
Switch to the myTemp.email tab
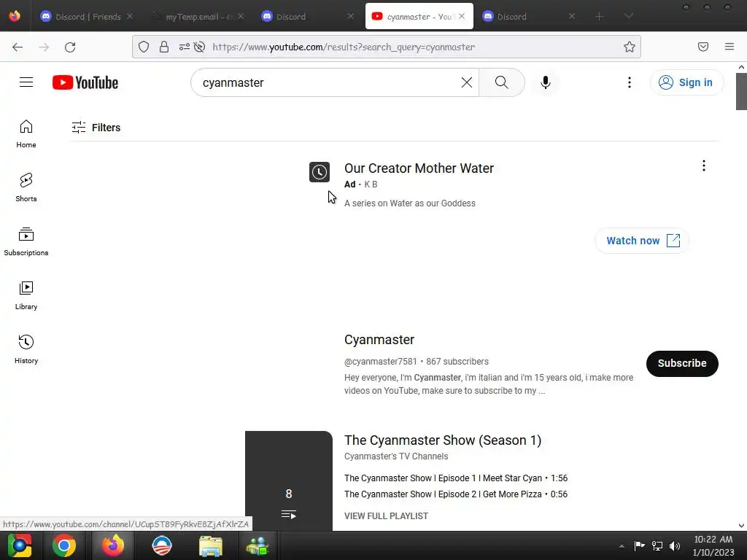coord(198,17)
